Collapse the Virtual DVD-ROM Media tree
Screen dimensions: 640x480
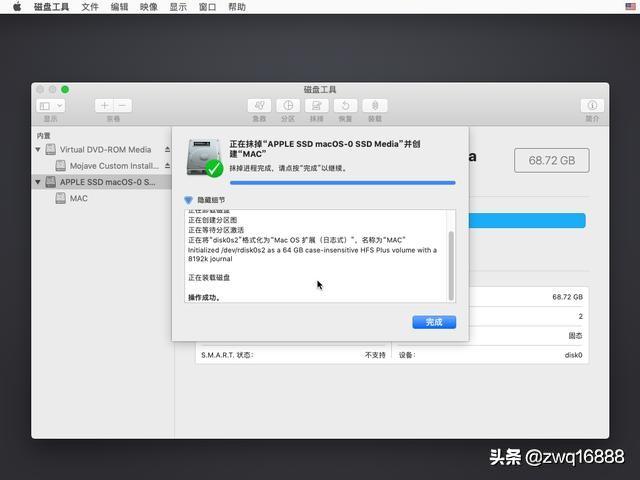tap(38, 149)
